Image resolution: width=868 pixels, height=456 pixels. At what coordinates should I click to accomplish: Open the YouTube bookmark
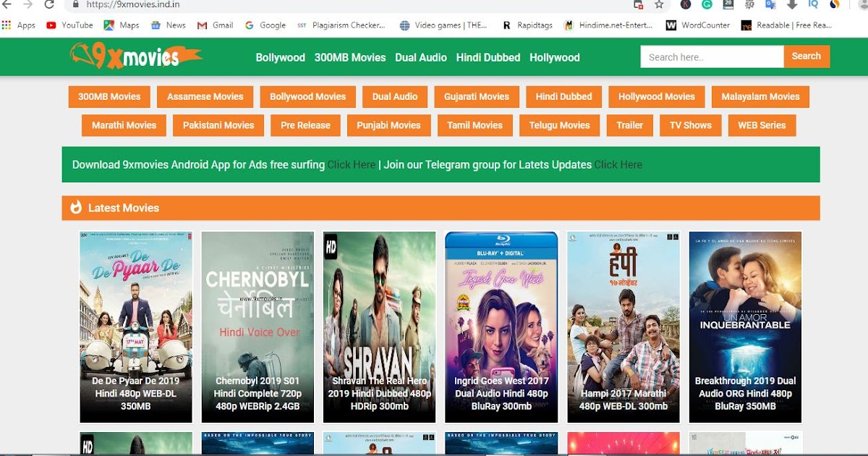coord(69,25)
